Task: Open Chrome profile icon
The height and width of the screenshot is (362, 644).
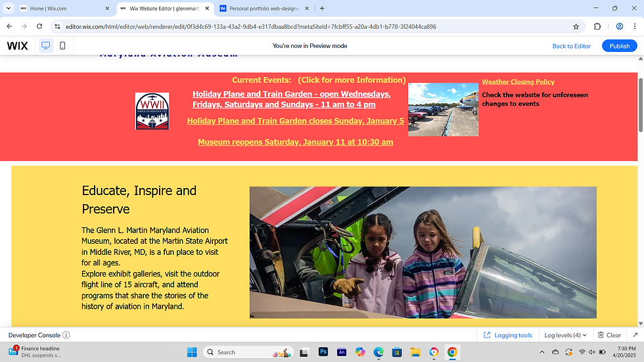Action: pyautogui.click(x=619, y=26)
